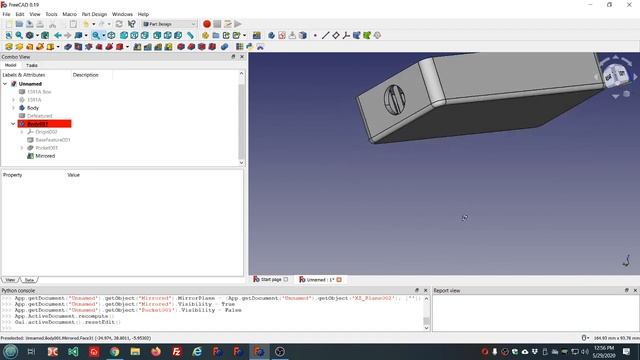Switch to the Start page document tab
640x360 pixels.
coord(271,280)
